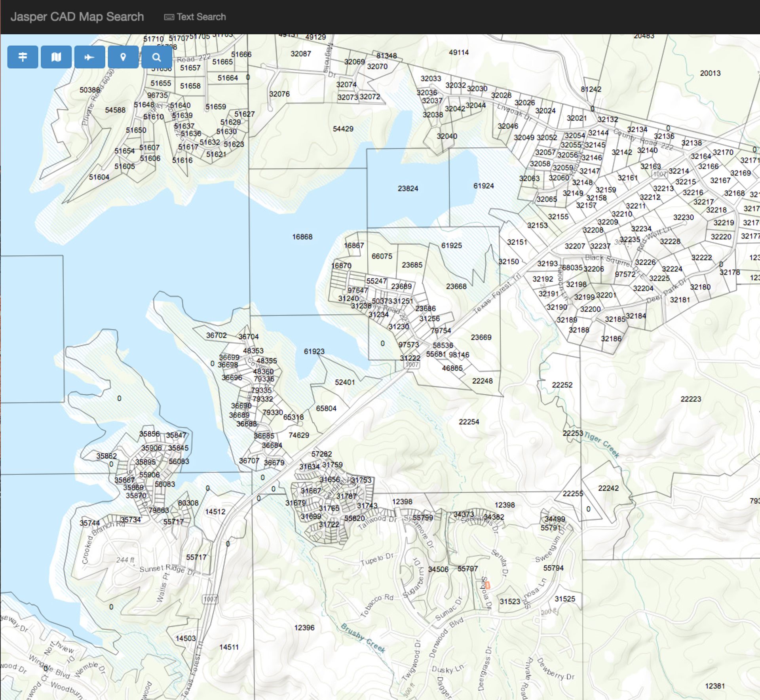Select parcel 49114
This screenshot has width=760, height=700.
pyautogui.click(x=459, y=52)
